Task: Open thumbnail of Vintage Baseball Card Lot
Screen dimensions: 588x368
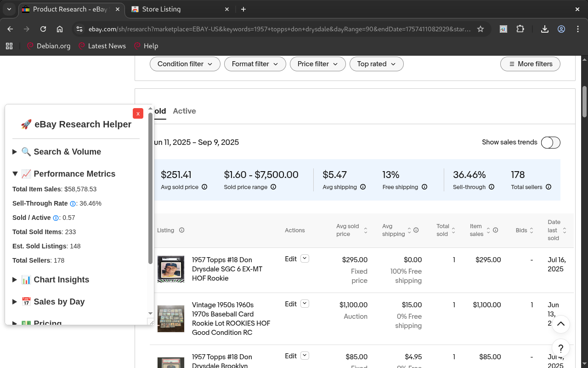Action: pyautogui.click(x=171, y=318)
